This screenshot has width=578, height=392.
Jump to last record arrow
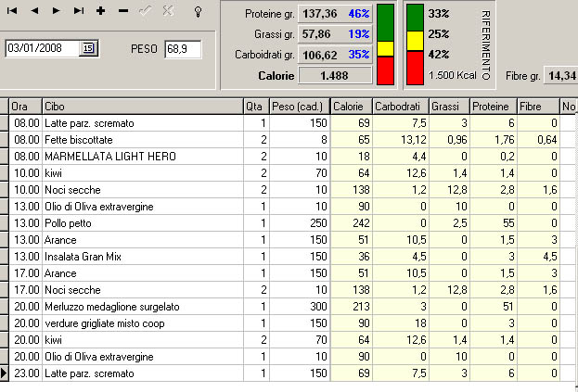coord(79,11)
